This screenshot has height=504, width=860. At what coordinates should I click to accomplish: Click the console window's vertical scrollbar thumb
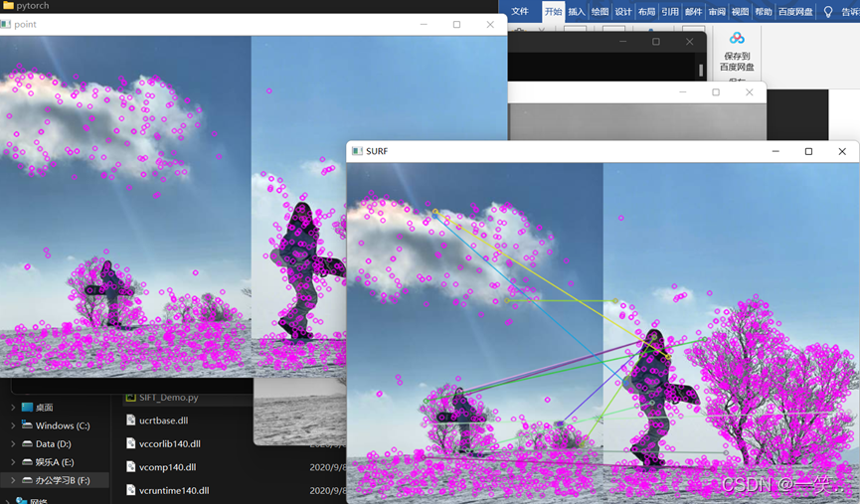click(701, 70)
